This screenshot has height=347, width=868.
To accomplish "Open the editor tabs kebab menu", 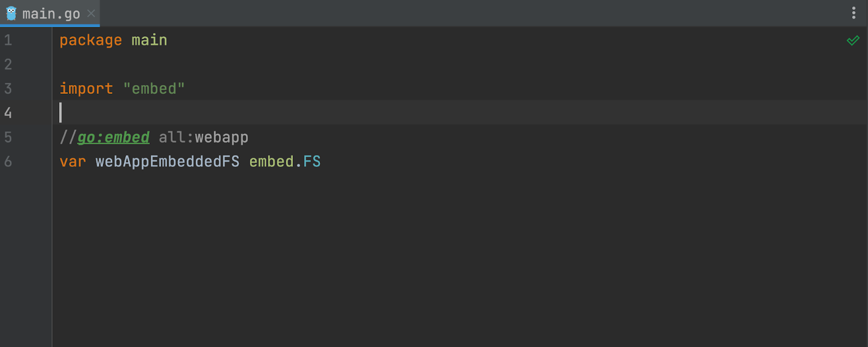I will (x=854, y=13).
